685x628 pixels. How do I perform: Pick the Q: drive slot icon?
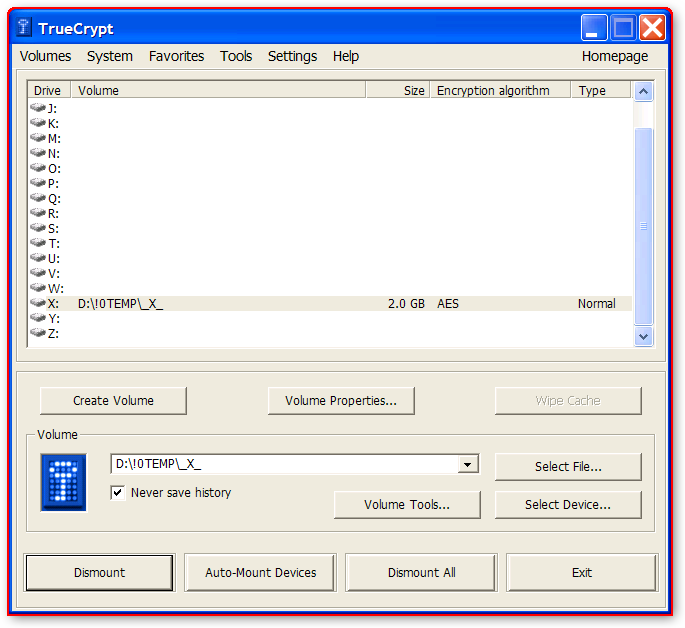coord(38,198)
